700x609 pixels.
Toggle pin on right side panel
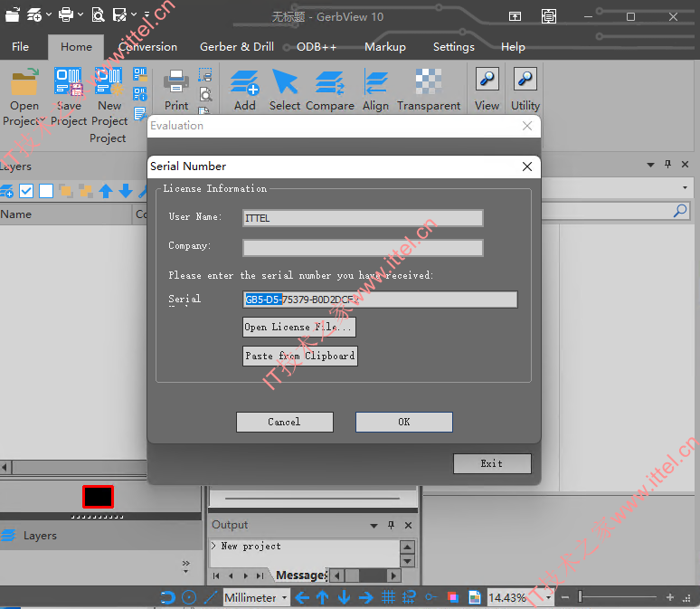tap(667, 164)
